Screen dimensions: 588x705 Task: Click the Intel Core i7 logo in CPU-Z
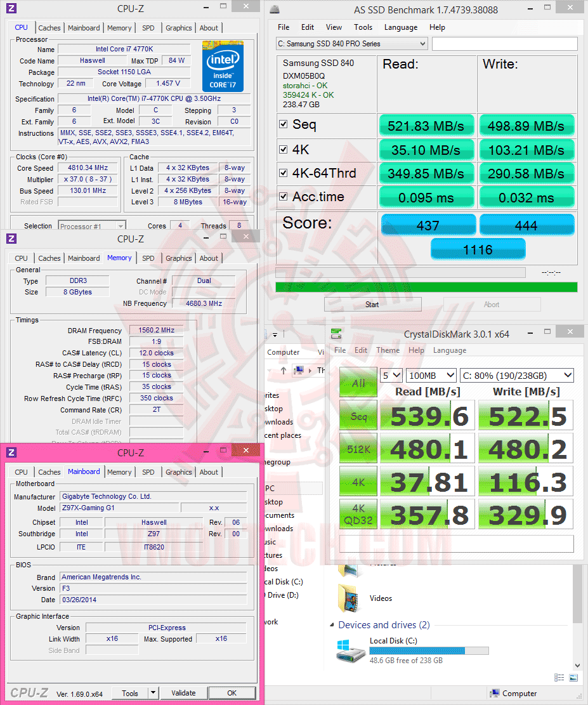point(223,67)
